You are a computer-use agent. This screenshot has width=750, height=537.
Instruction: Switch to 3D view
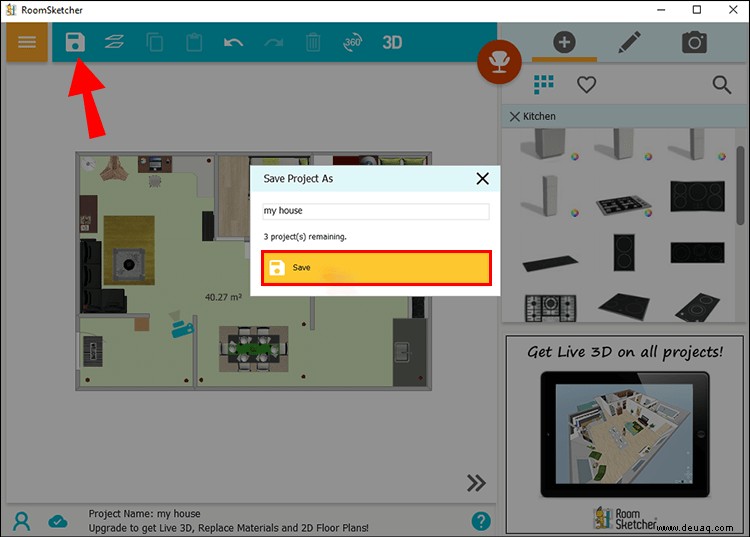click(392, 43)
